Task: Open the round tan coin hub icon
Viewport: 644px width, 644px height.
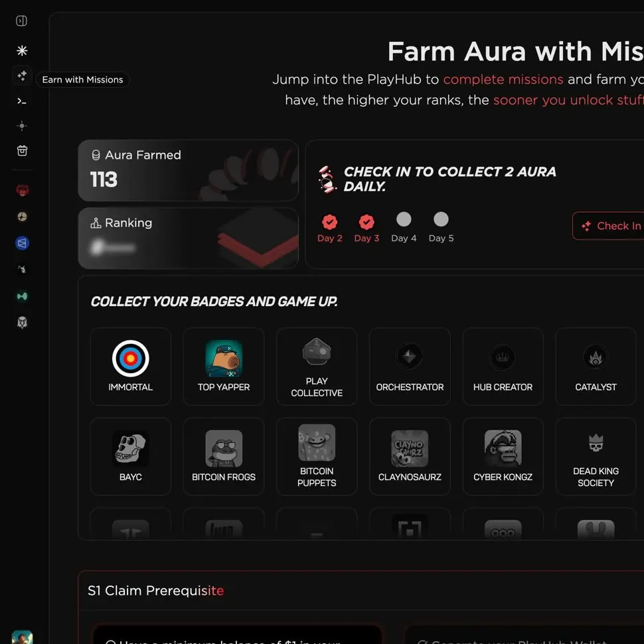Action: tap(22, 216)
